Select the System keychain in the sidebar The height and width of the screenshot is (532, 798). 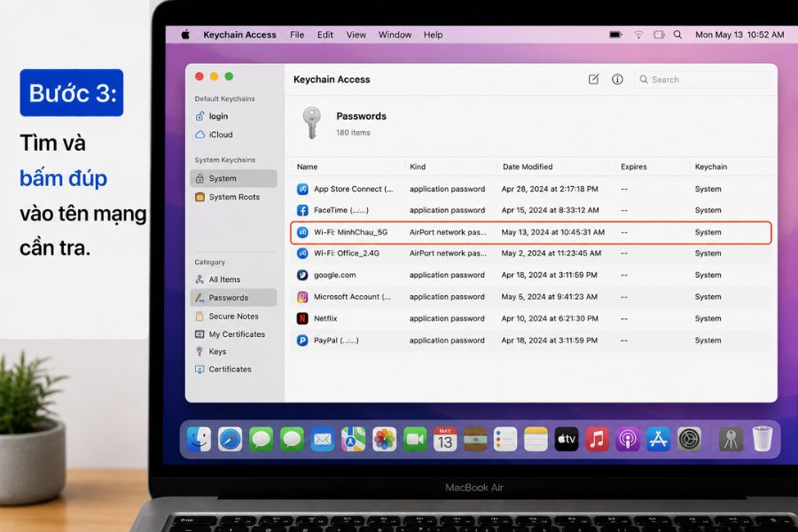(x=233, y=178)
